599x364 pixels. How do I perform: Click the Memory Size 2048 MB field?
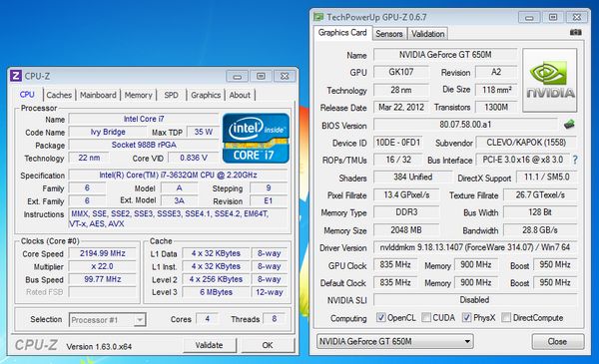pos(406,230)
